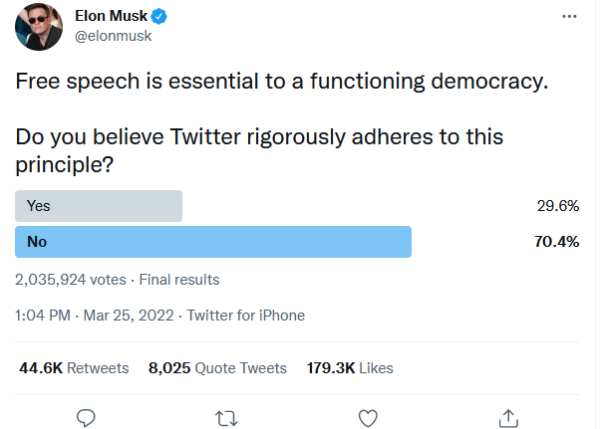Click the retweet arrows icon
Image resolution: width=600 pixels, height=429 pixels.
point(226,416)
